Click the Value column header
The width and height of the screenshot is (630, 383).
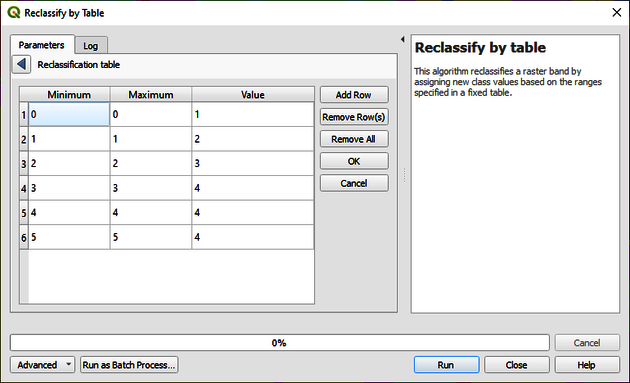pyautogui.click(x=253, y=95)
